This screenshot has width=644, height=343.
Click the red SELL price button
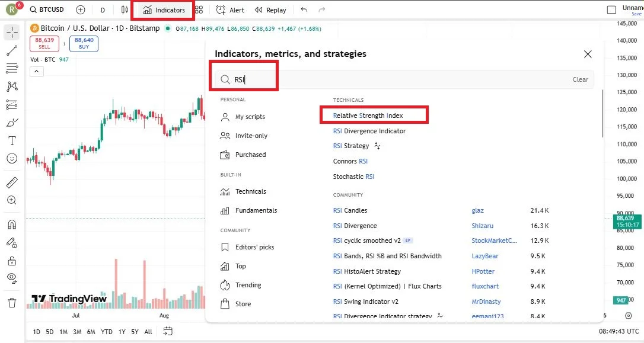(x=44, y=43)
